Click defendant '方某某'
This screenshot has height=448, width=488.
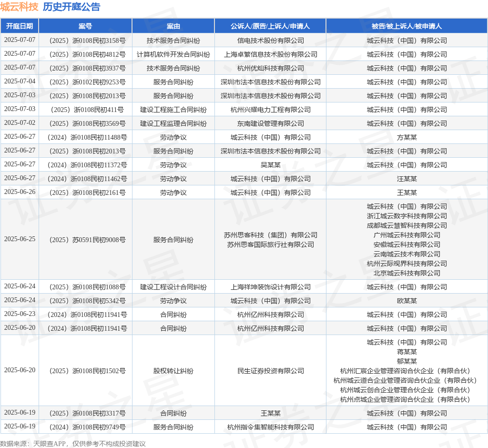click(x=407, y=138)
